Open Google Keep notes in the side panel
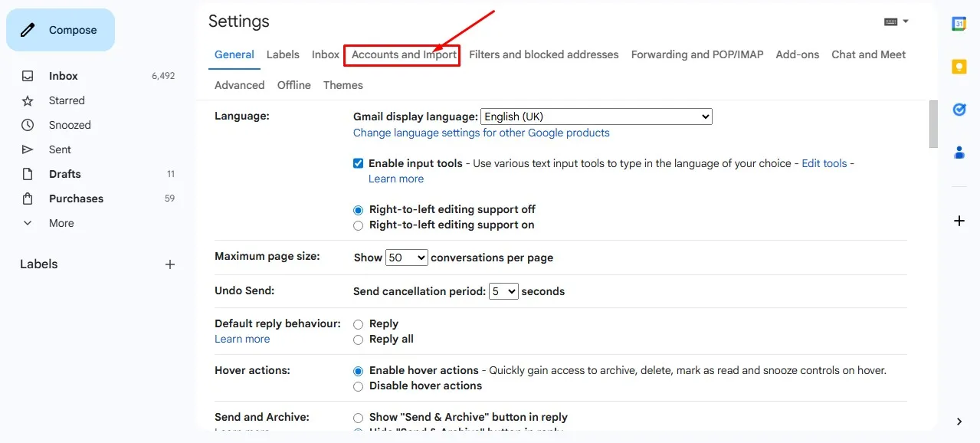 tap(959, 67)
